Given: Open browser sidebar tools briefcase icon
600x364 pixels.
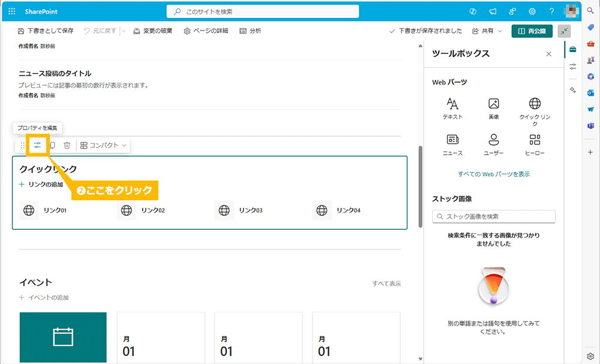Looking at the screenshot, I should coord(590,44).
